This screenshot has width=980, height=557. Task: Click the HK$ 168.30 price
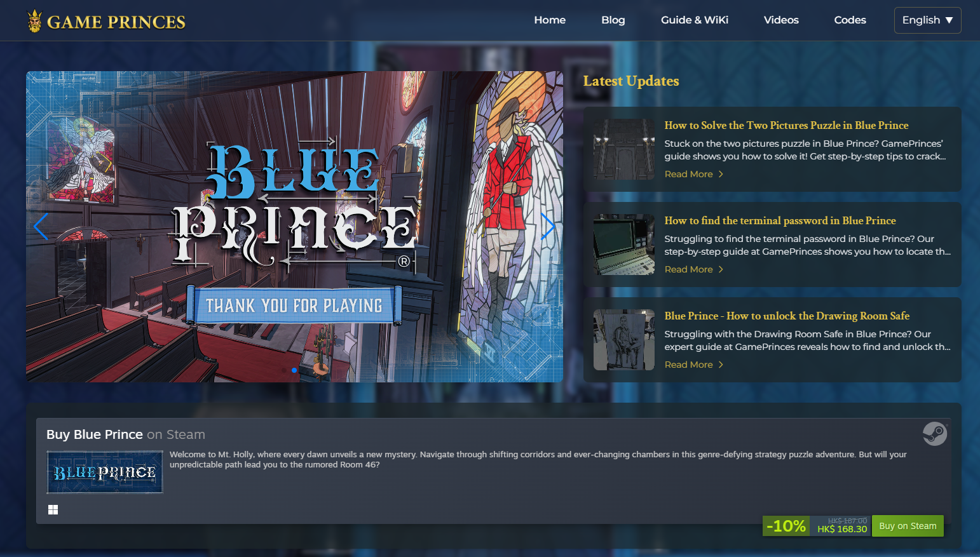pyautogui.click(x=842, y=529)
